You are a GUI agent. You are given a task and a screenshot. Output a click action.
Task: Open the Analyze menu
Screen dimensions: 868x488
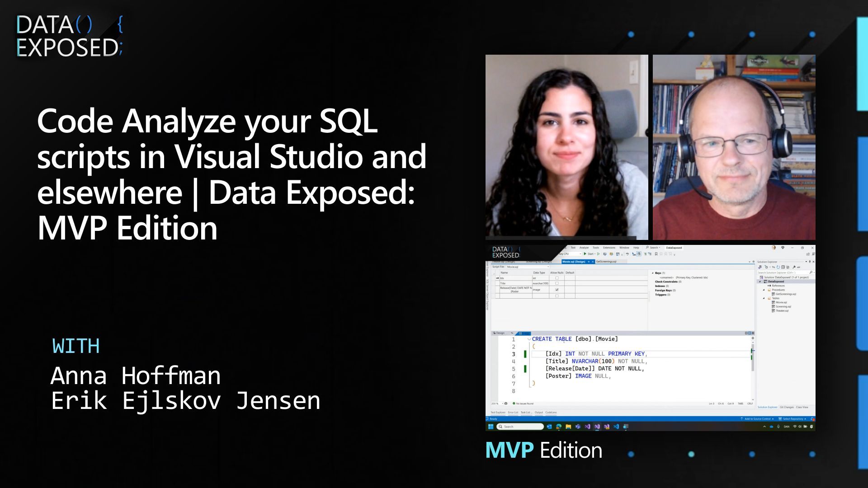pos(584,248)
